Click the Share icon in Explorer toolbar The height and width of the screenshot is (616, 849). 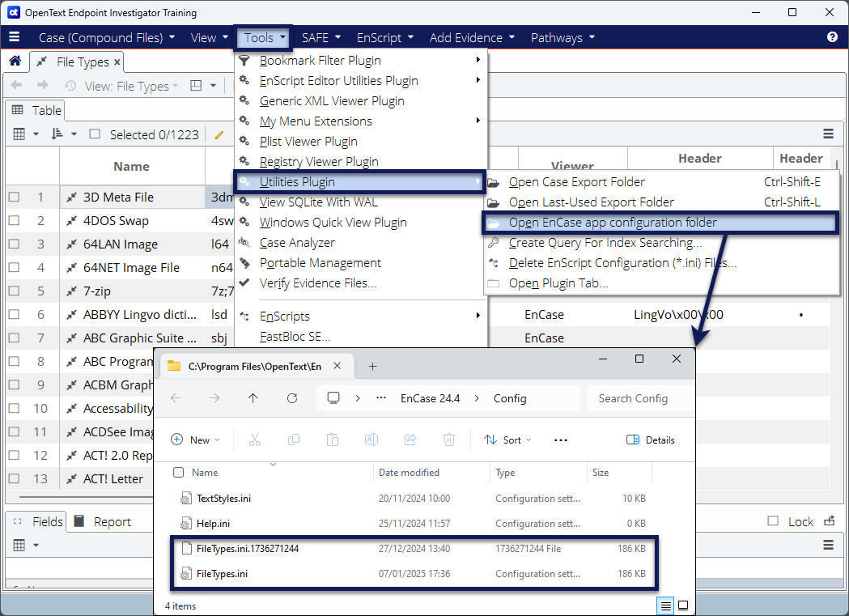point(410,440)
